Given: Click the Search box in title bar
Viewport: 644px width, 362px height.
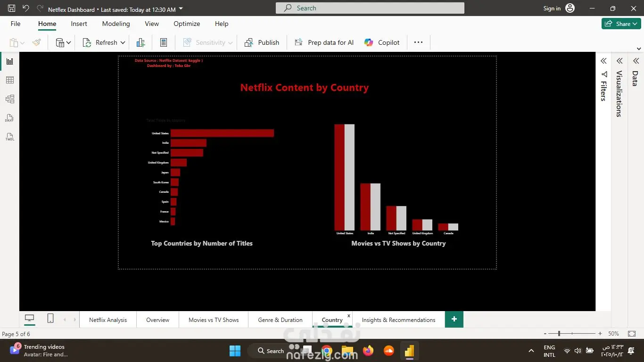Looking at the screenshot, I should click(370, 8).
